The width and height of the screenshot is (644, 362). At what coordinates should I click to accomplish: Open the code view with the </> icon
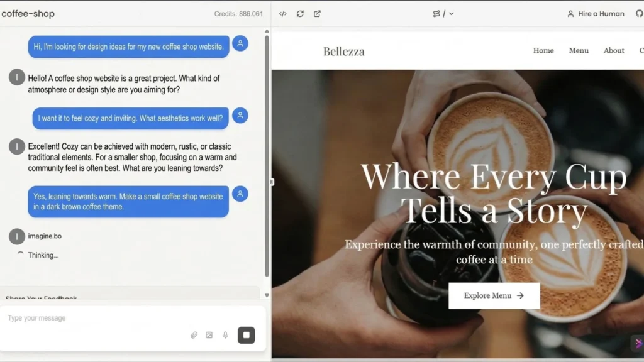tap(284, 13)
